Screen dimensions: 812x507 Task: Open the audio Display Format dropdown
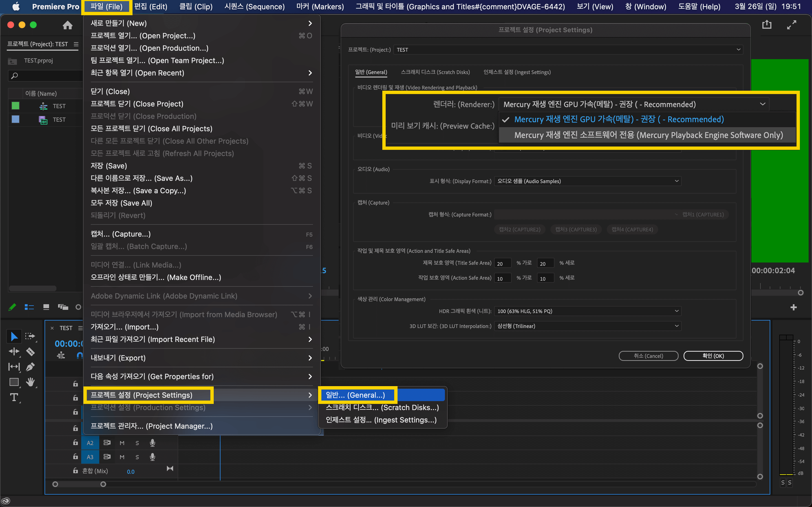587,181
